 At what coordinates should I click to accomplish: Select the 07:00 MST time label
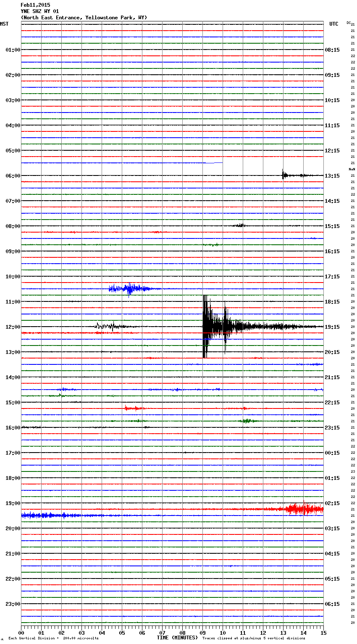point(13,201)
